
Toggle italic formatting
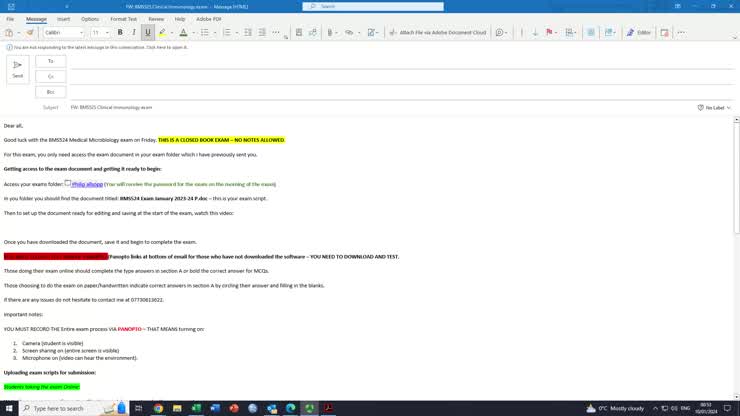tap(134, 32)
